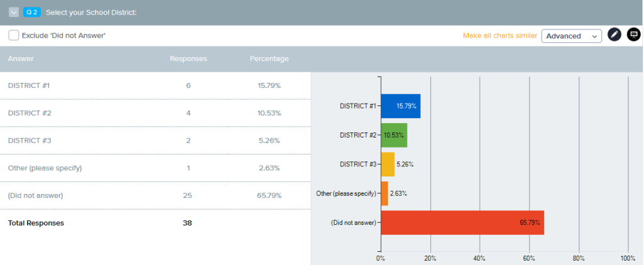Open 'Other (please specify)' answer in table

(x=45, y=168)
